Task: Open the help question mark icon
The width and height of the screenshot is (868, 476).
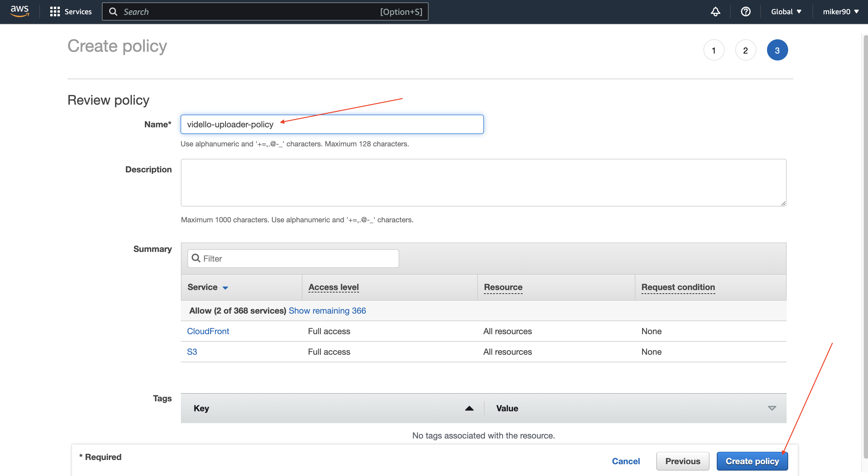Action: tap(745, 12)
